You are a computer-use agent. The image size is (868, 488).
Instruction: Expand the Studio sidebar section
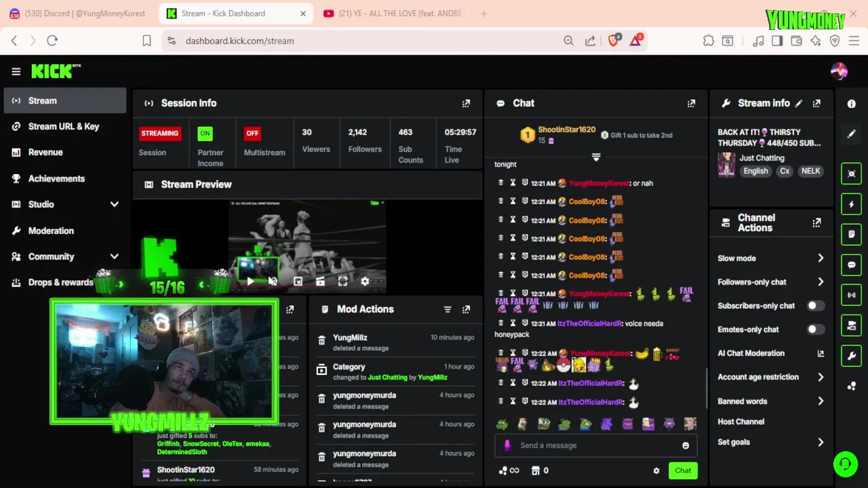[115, 205]
